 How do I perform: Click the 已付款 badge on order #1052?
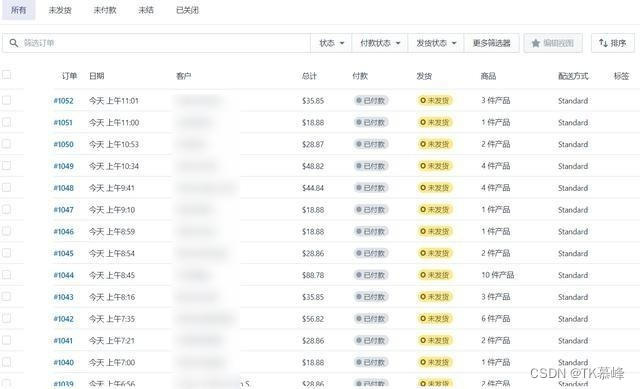click(371, 100)
